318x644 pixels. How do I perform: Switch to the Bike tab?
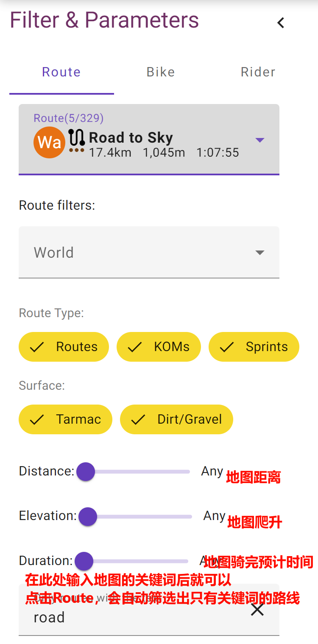[x=161, y=72]
